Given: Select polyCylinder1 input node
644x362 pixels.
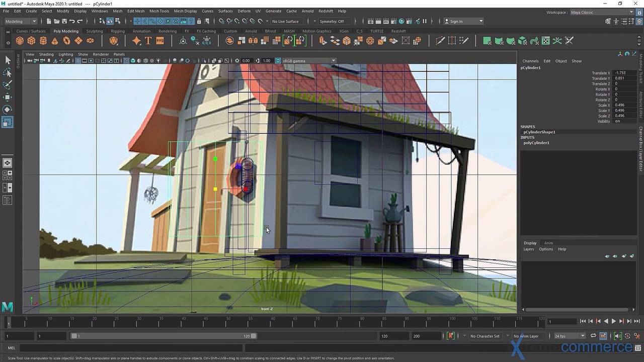Looking at the screenshot, I should [x=536, y=143].
